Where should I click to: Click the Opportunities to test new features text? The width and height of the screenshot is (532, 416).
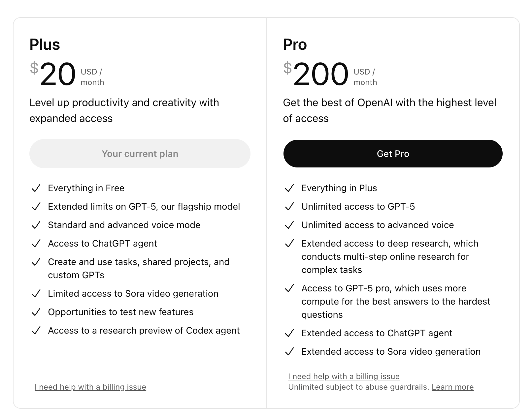(120, 312)
